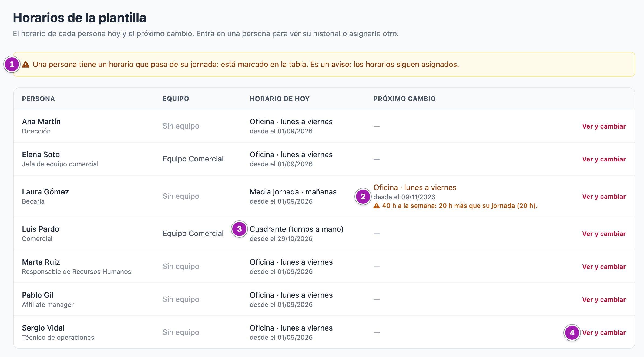644x357 pixels.
Task: Click the warning triangle icon in the yellow banner
Action: [26, 64]
